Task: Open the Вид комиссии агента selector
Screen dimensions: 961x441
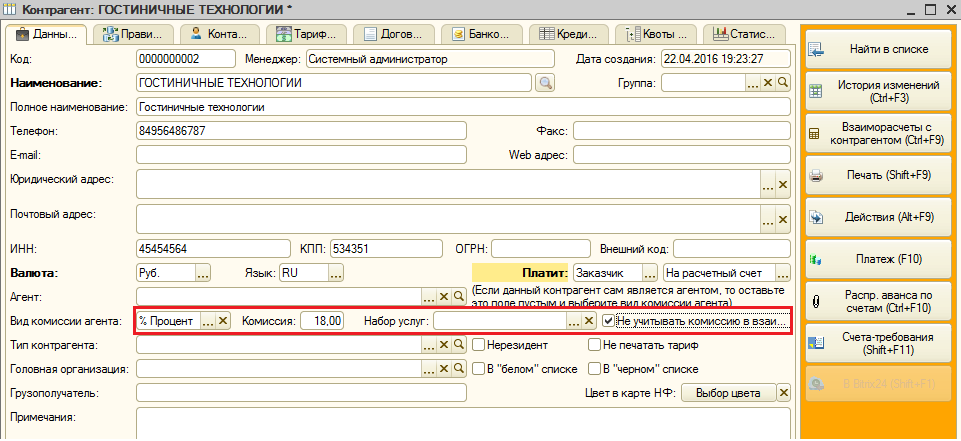Action: pos(208,320)
